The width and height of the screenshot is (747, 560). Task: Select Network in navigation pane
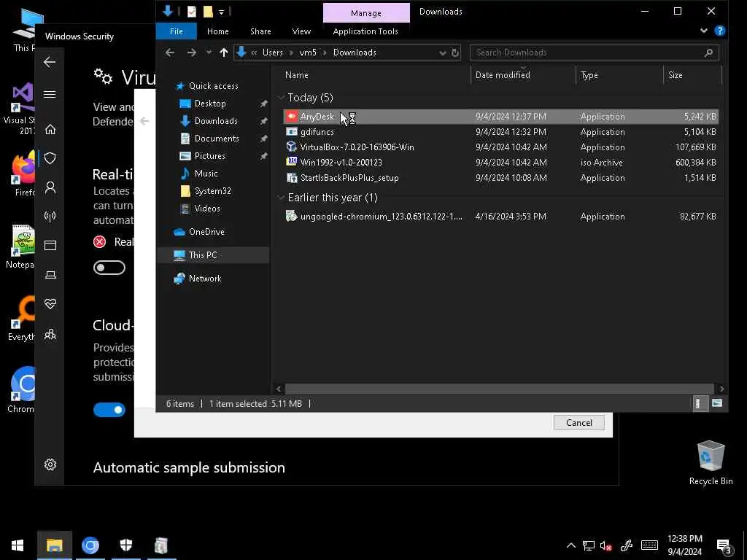click(205, 278)
